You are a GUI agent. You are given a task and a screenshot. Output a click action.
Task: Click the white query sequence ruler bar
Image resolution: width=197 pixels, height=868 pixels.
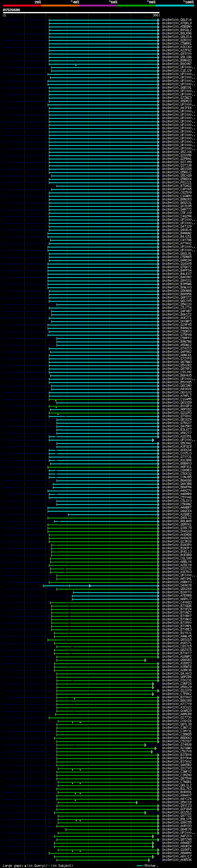pyautogui.click(x=81, y=13)
